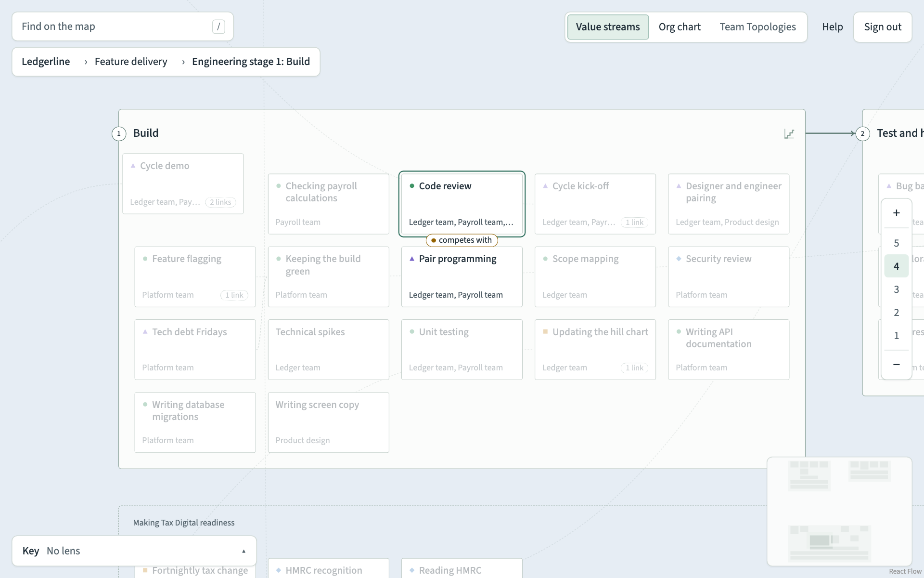Click the zoom out minus button

[x=896, y=365]
